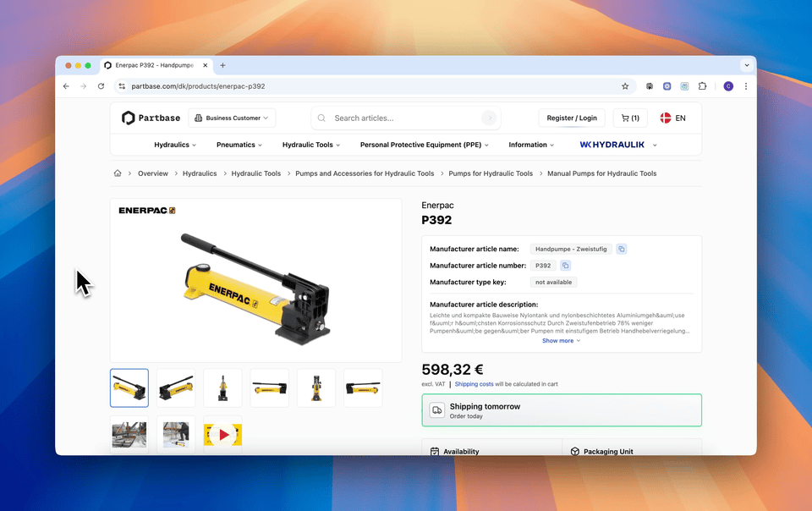The height and width of the screenshot is (511, 812).
Task: Open Chrome's three-dot menu
Action: point(746,86)
